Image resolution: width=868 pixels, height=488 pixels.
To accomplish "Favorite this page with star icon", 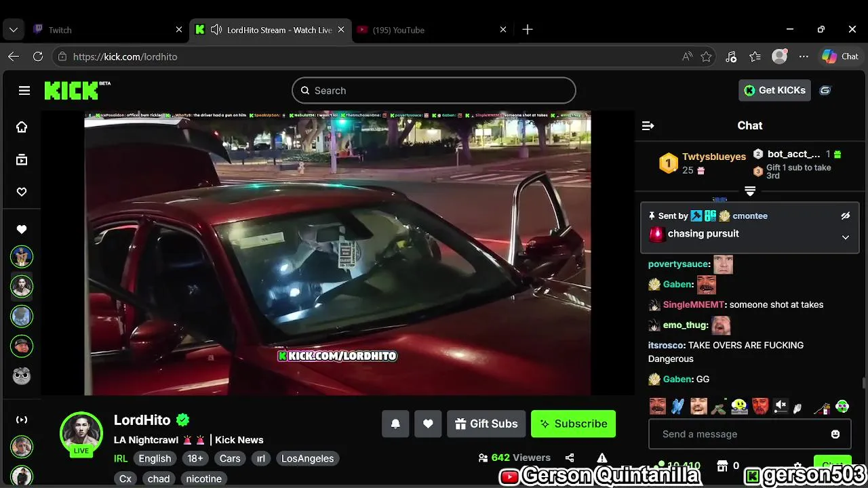I will point(707,57).
